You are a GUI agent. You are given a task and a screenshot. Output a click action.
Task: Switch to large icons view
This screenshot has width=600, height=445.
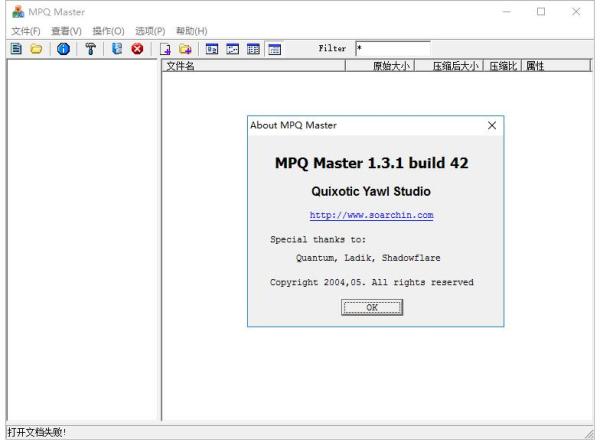(x=212, y=48)
